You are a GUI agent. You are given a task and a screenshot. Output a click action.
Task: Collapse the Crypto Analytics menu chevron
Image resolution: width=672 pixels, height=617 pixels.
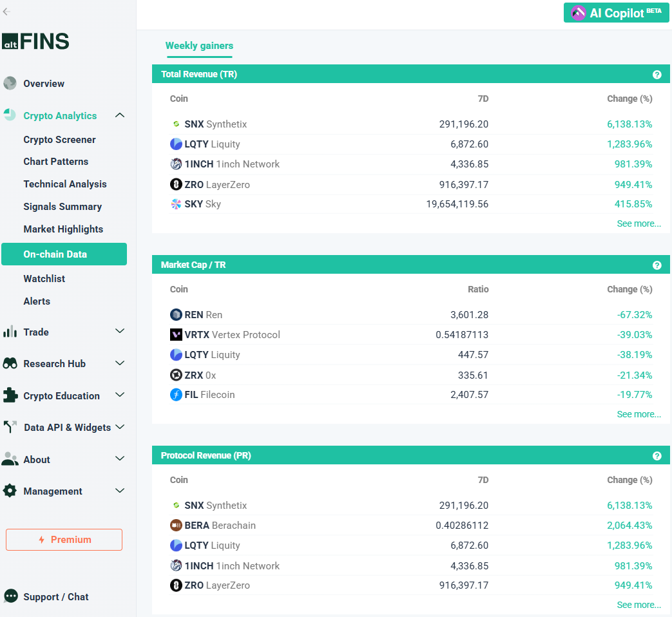(x=120, y=115)
